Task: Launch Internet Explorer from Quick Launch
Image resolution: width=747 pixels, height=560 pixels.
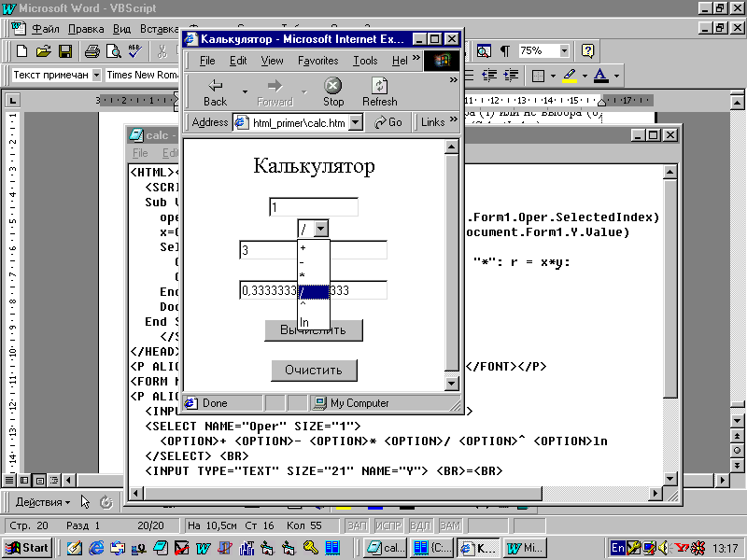Action: pos(97,548)
